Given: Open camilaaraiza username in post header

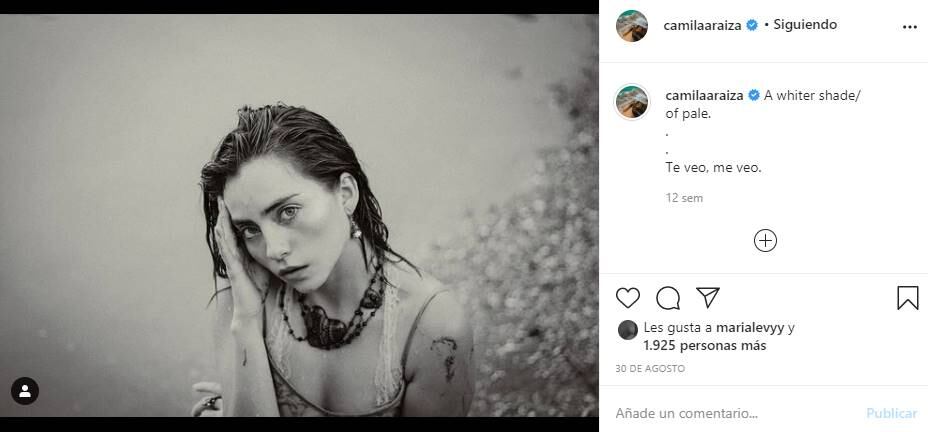Looking at the screenshot, I should pyautogui.click(x=701, y=25).
